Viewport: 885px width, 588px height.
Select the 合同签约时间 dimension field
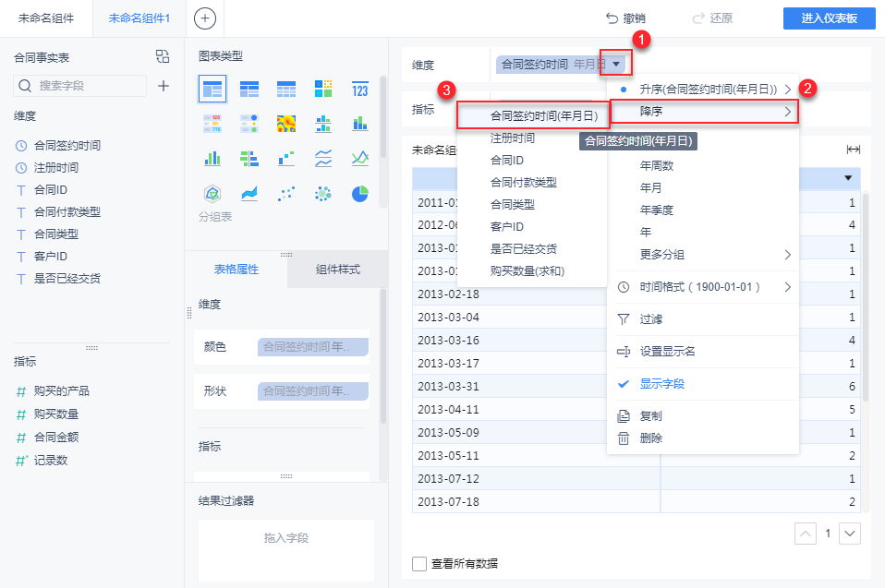pyautogui.click(x=67, y=146)
